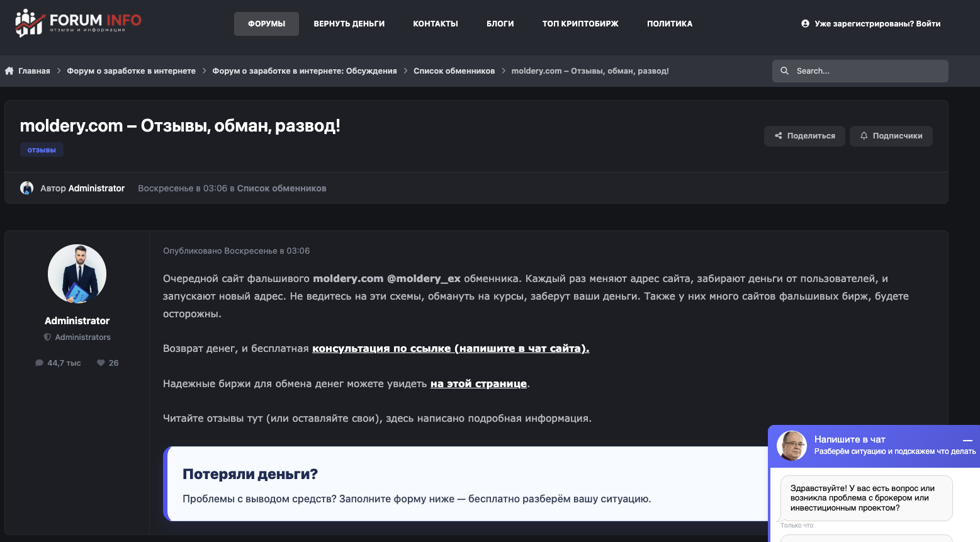Go to Главная breadcrumb
Screen dimensions: 980x542
click(34, 71)
